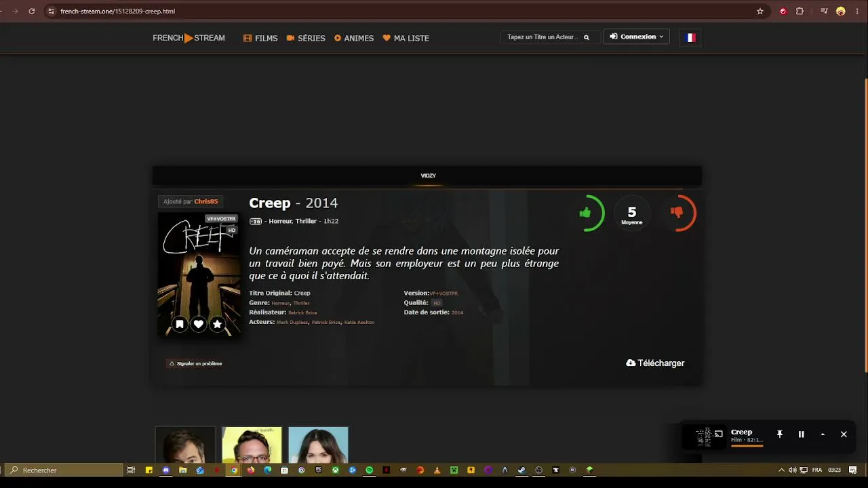Click the 2014 release date link
868x488 pixels.
point(457,312)
